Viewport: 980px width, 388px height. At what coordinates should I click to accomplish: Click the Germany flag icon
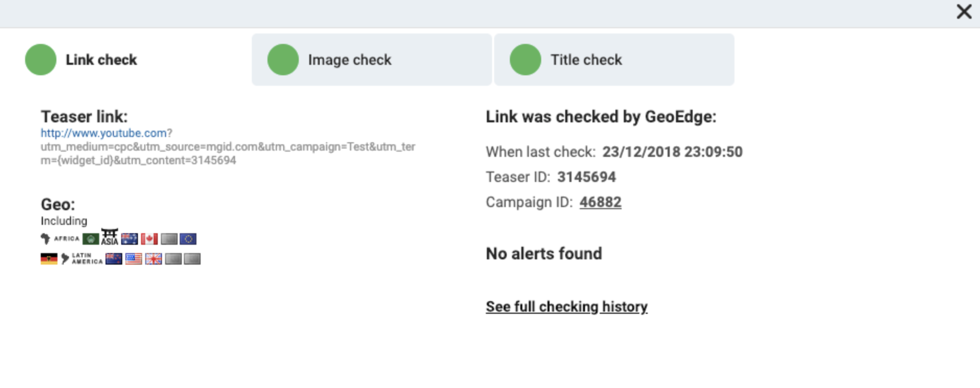pyautogui.click(x=49, y=259)
